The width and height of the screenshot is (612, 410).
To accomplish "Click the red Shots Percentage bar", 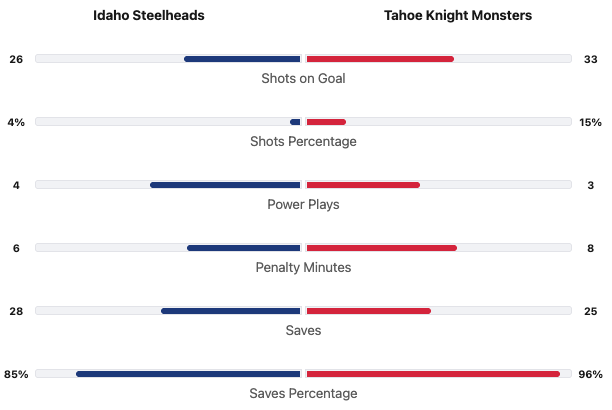I will (x=326, y=122).
